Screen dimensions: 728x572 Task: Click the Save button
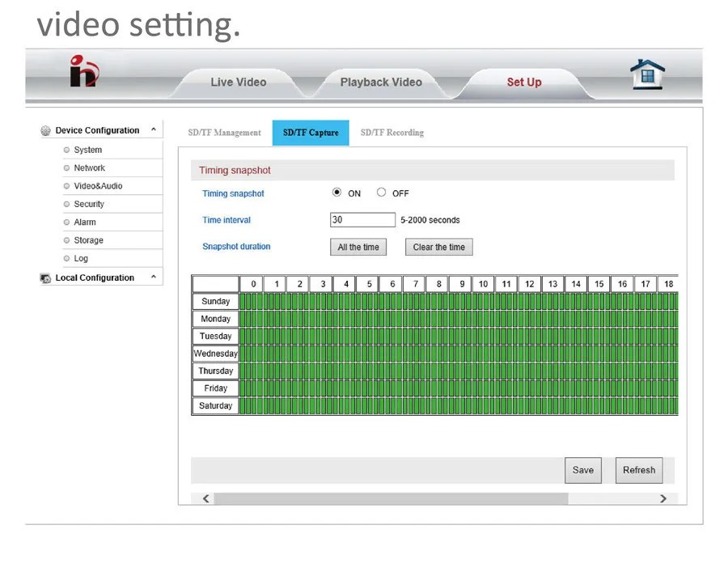pos(583,470)
